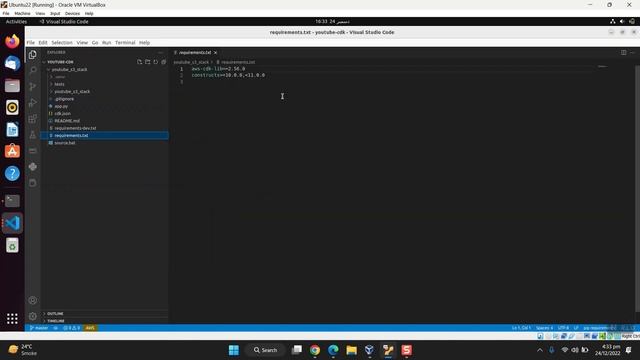Open Ubuntu Software in the dock
The image size is (640, 360).
(x=12, y=151)
